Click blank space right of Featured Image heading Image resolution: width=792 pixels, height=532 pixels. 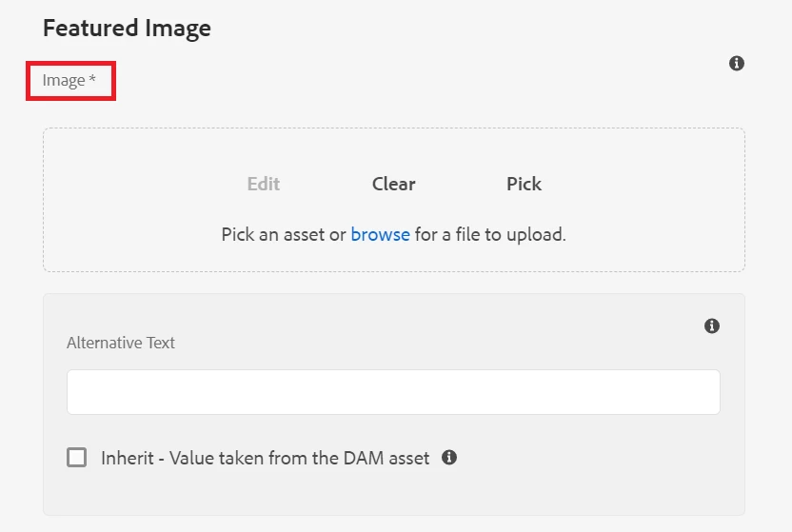coord(476,29)
